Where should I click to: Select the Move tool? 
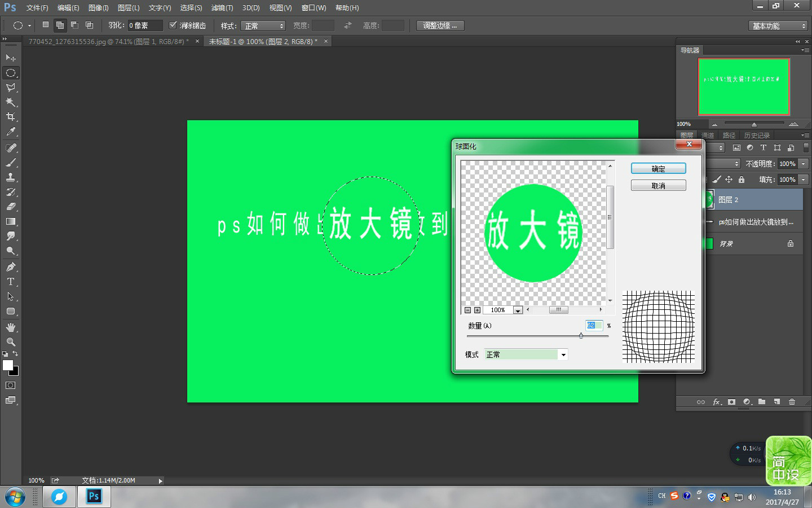[11, 58]
